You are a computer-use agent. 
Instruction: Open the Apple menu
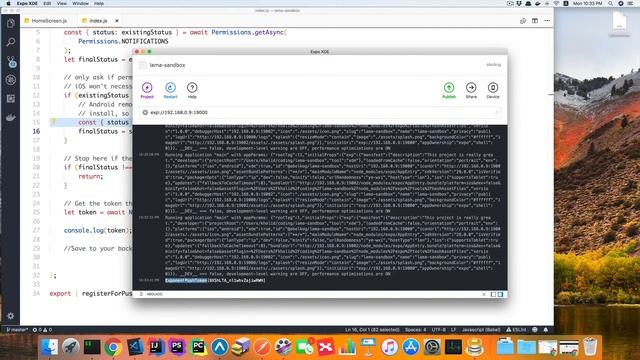(8, 3)
